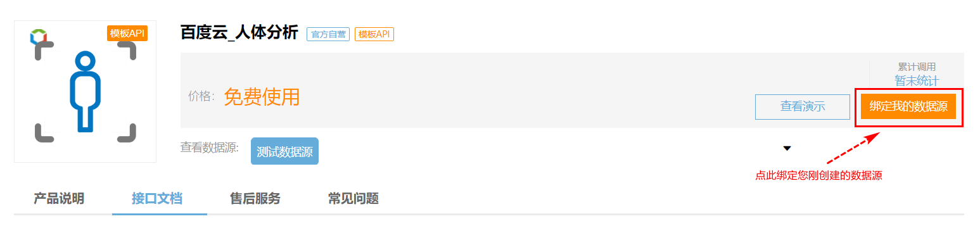This screenshot has height=240, width=980.
Task: Go to the 常见问题 tab
Action: (353, 198)
